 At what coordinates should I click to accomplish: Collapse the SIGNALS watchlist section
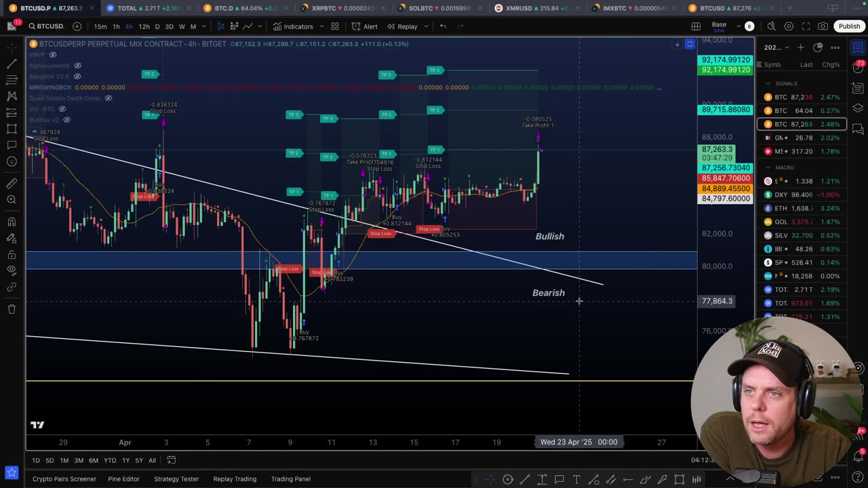(768, 83)
